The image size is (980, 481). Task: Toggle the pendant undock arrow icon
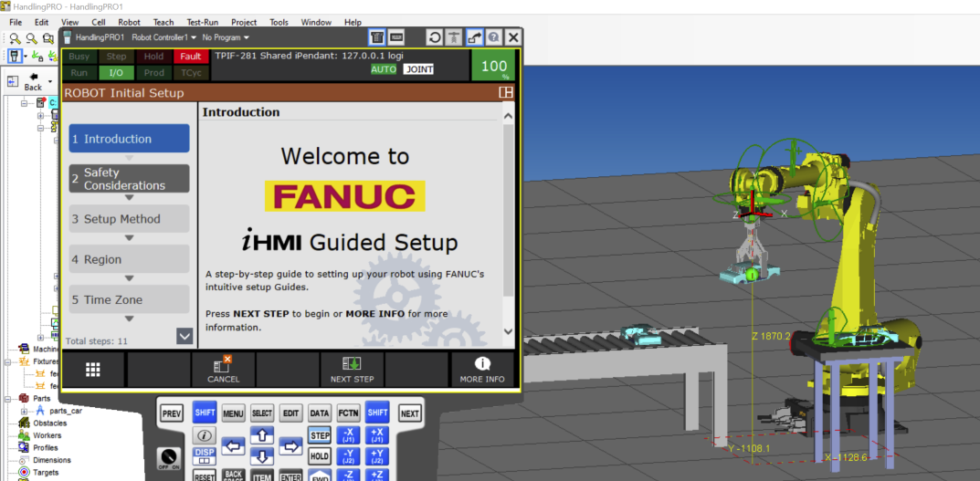pyautogui.click(x=474, y=37)
